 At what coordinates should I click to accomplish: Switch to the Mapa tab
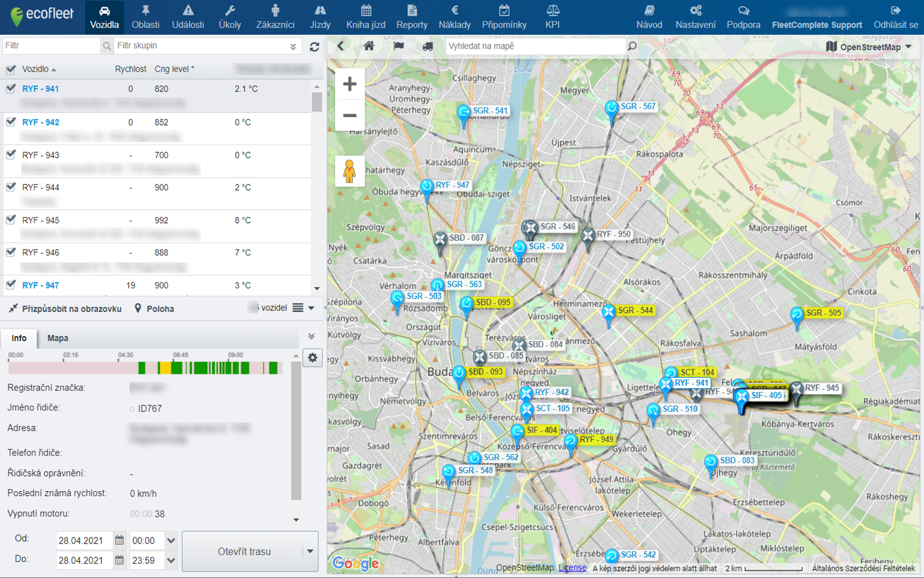(58, 338)
